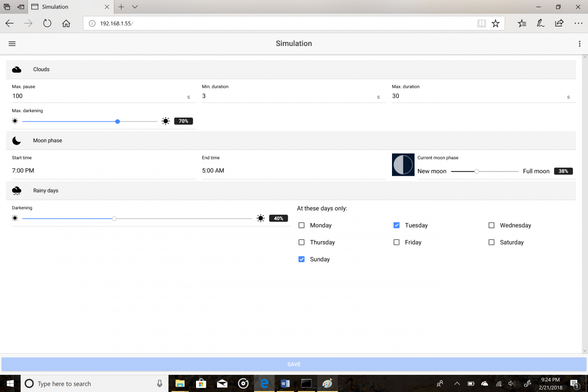The height and width of the screenshot is (392, 588).
Task: Uncheck the Sunday checkbox
Action: [x=301, y=259]
